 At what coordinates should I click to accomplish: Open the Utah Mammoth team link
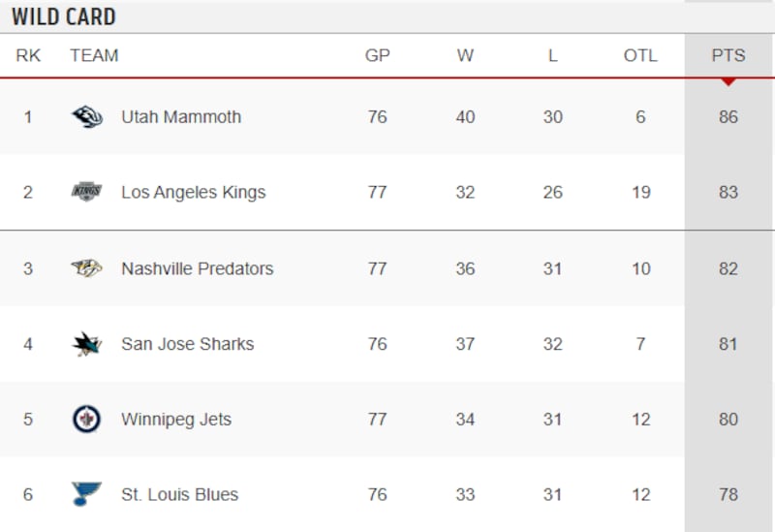[181, 117]
